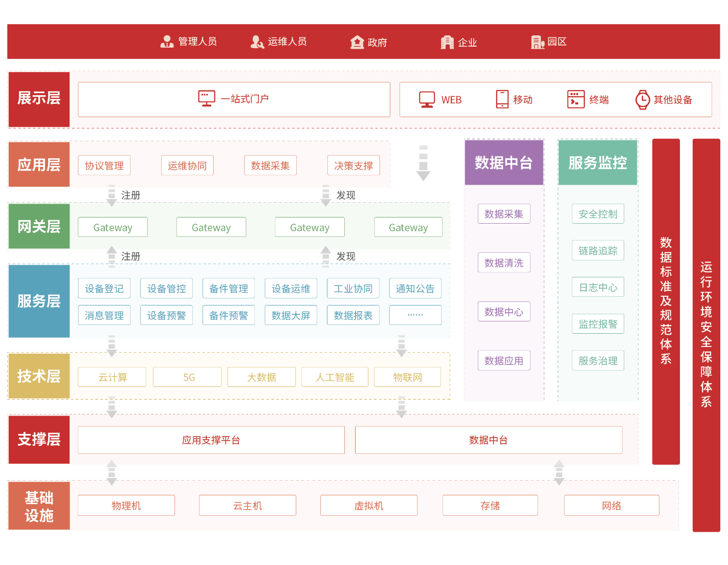Click the 园区 campus icon
This screenshot has width=728, height=565.
[x=537, y=42]
